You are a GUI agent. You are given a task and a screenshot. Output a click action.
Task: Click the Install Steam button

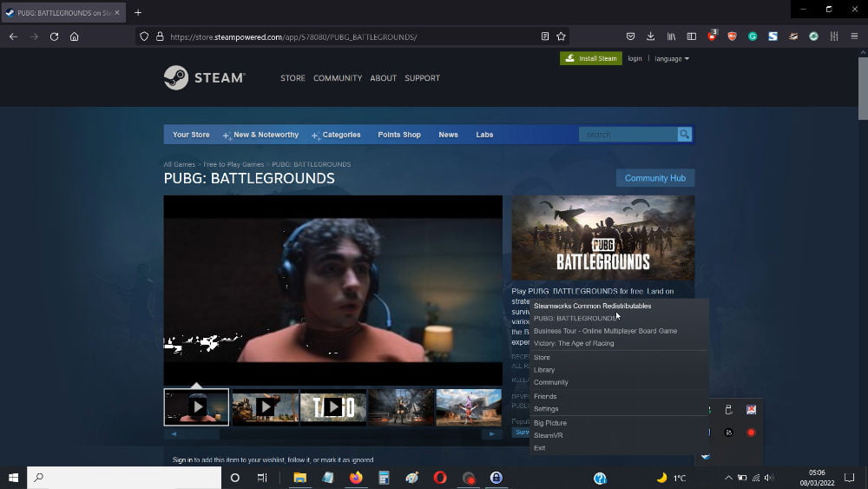pos(590,58)
